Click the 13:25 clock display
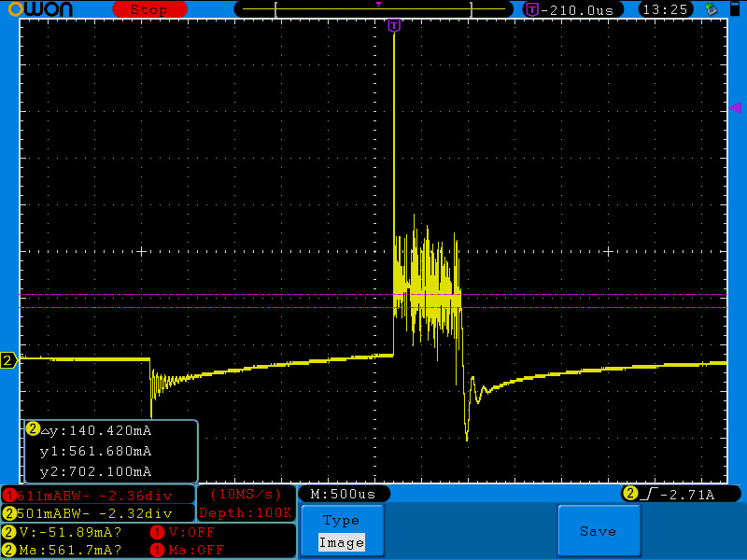Screen dimensions: 747x560 click(665, 9)
